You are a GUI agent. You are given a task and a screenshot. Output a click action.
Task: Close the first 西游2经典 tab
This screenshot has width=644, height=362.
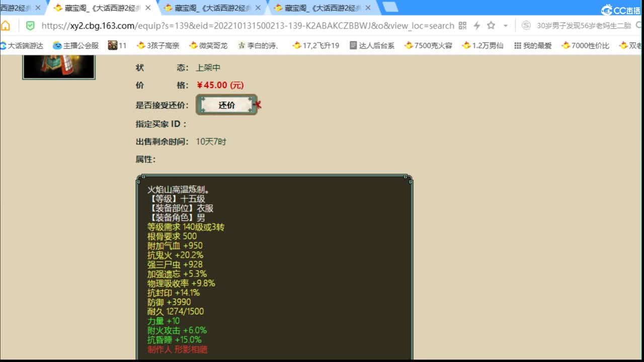point(38,8)
